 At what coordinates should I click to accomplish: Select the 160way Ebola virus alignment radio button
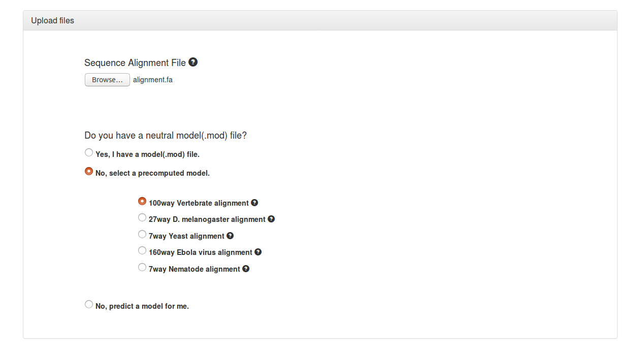[142, 250]
